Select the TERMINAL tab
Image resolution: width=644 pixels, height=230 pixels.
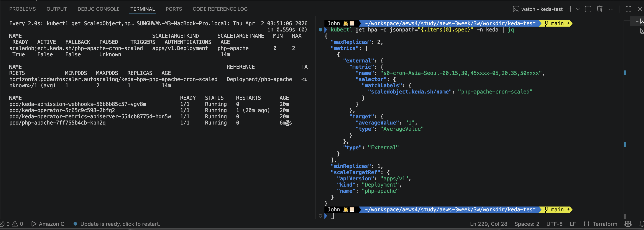(142, 9)
